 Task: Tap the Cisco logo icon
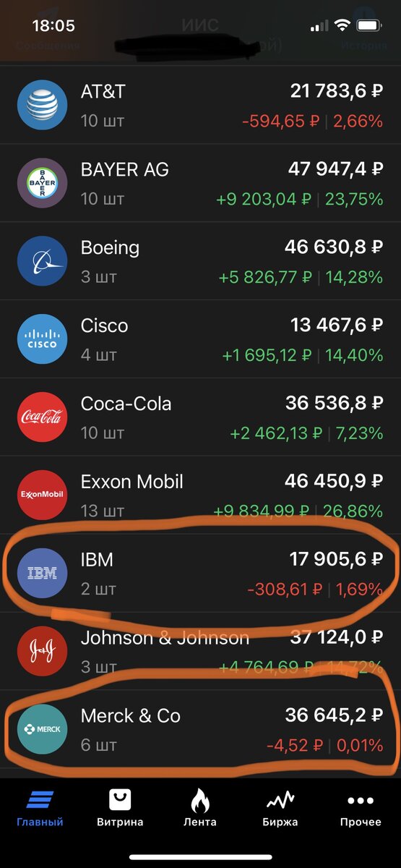point(42,339)
